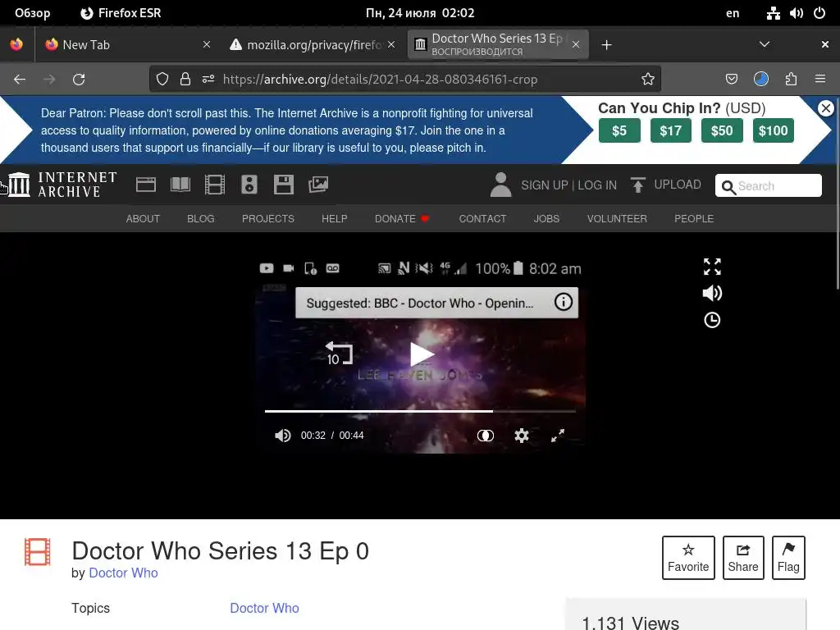Donate $100
This screenshot has height=630, width=840.
click(x=773, y=130)
